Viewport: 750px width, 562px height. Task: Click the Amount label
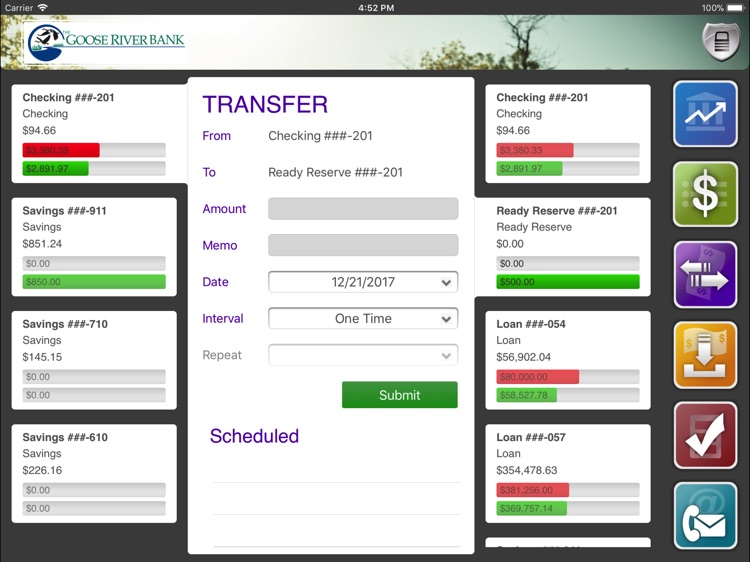tap(224, 209)
